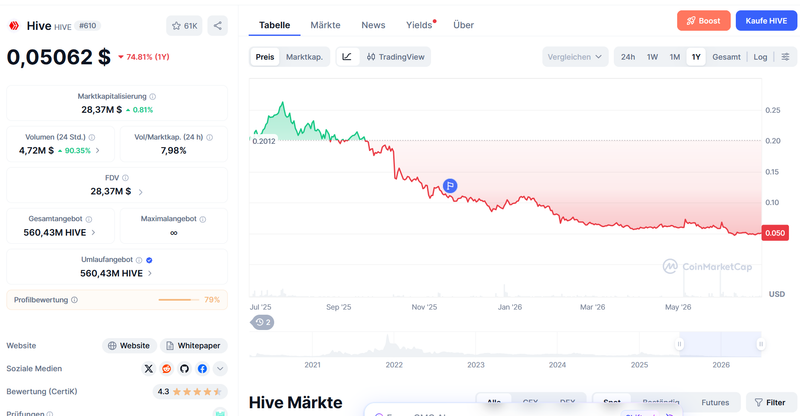Image resolution: width=800 pixels, height=416 pixels.
Task: Switch chart to Marktkap. view
Action: [x=304, y=57]
